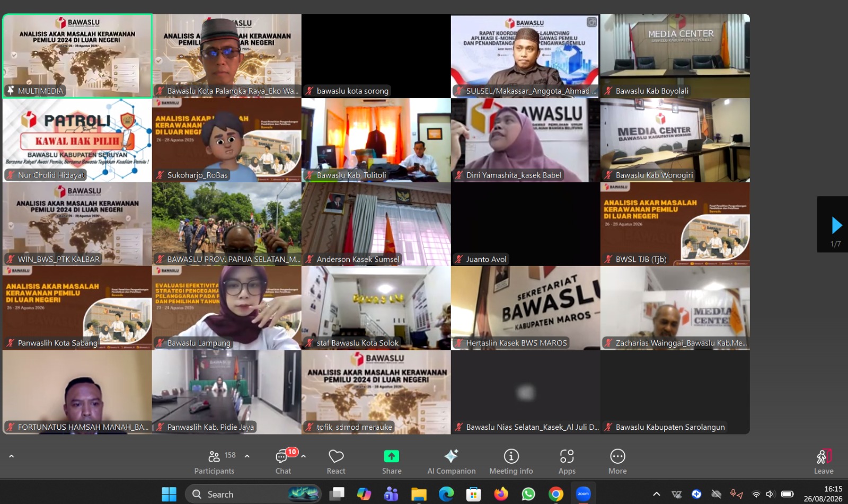This screenshot has width=848, height=504.
Task: Switch to Zoom taskbar icon
Action: 584,494
